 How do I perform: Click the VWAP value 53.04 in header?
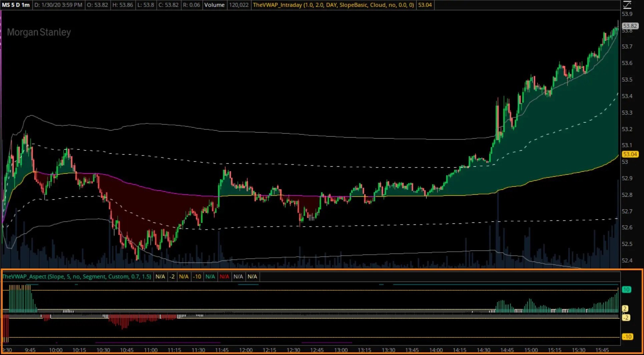point(425,5)
